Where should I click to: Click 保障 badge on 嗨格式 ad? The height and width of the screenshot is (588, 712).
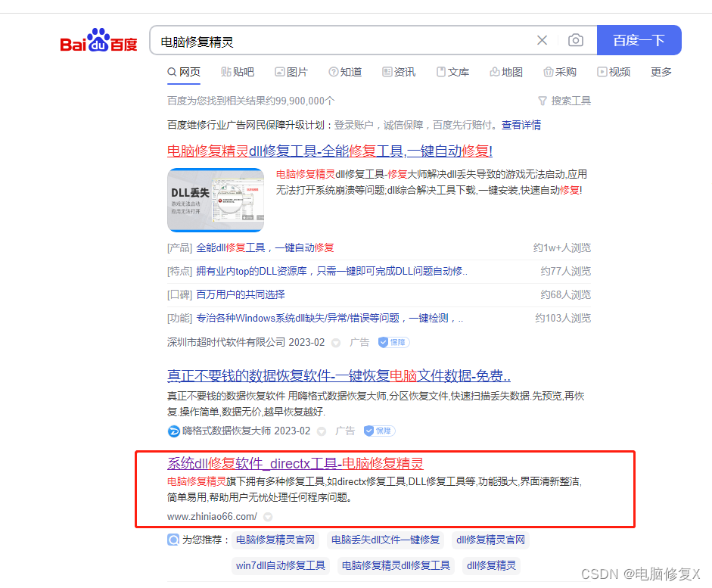[379, 431]
